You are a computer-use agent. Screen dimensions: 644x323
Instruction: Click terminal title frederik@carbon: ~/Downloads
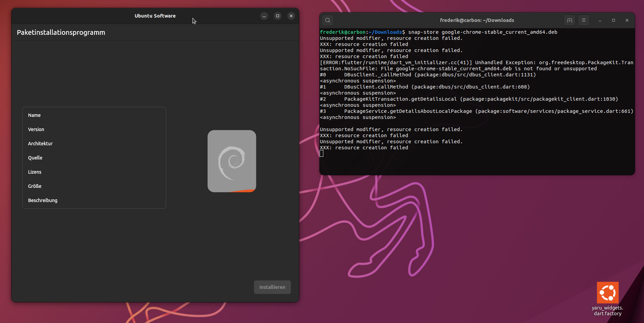(477, 20)
